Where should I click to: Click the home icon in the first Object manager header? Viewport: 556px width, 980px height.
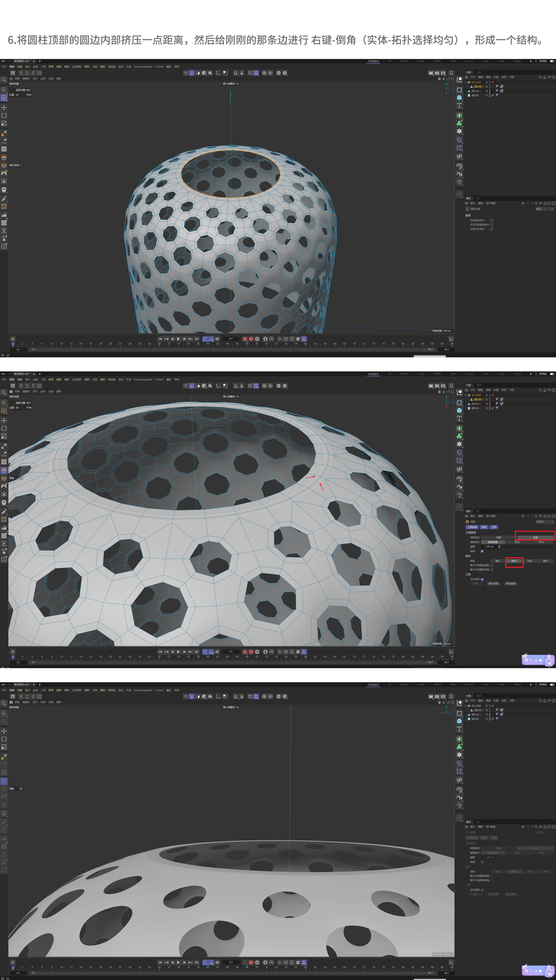click(x=545, y=77)
